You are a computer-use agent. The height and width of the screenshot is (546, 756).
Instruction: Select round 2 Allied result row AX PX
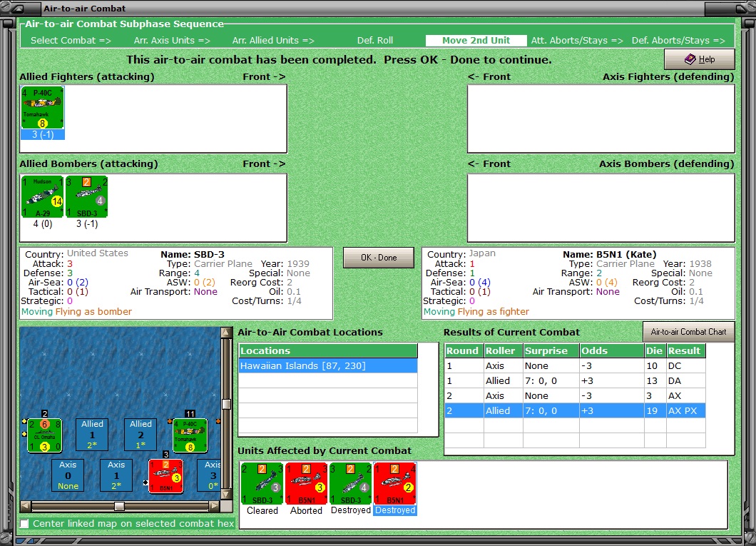tap(575, 410)
